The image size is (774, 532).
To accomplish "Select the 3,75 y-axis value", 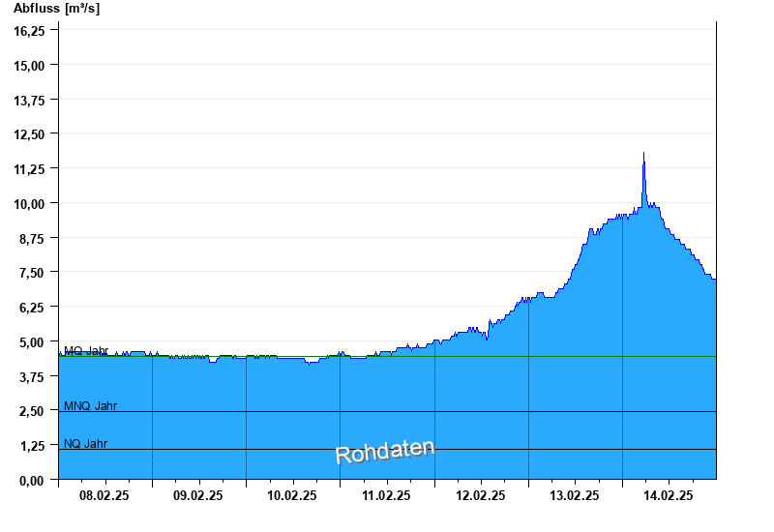I will [x=32, y=376].
